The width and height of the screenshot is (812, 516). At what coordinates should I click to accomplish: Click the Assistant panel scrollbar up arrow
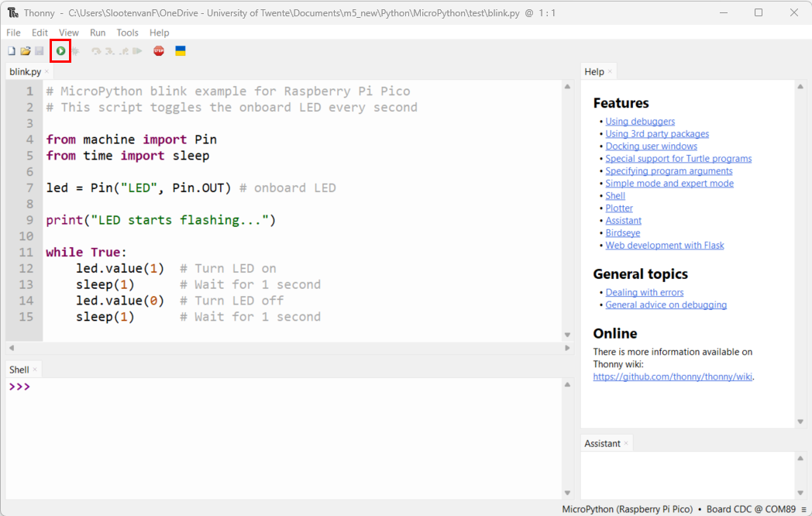[800, 458]
